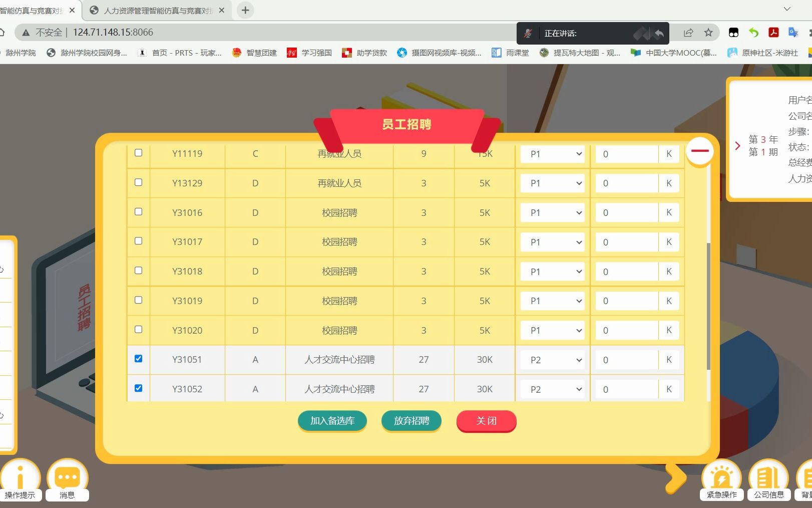Open the 提瓦特大地图 bookmark

[x=580, y=53]
